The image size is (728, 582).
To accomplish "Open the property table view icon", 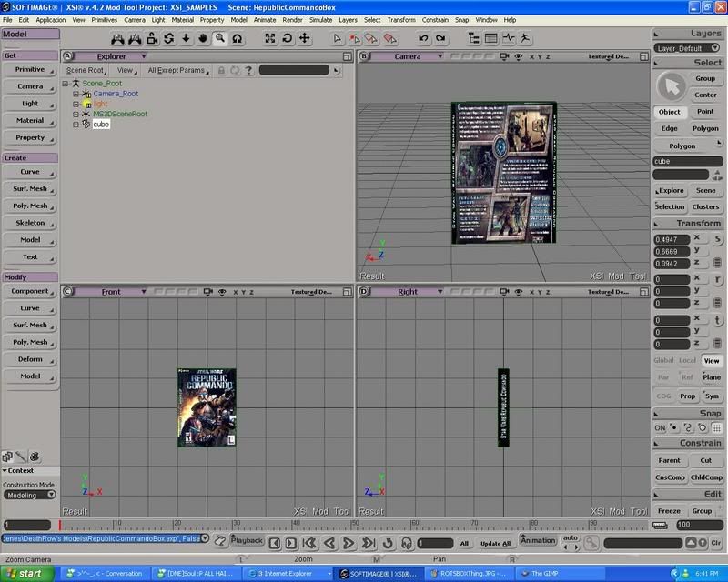I will tap(490, 38).
